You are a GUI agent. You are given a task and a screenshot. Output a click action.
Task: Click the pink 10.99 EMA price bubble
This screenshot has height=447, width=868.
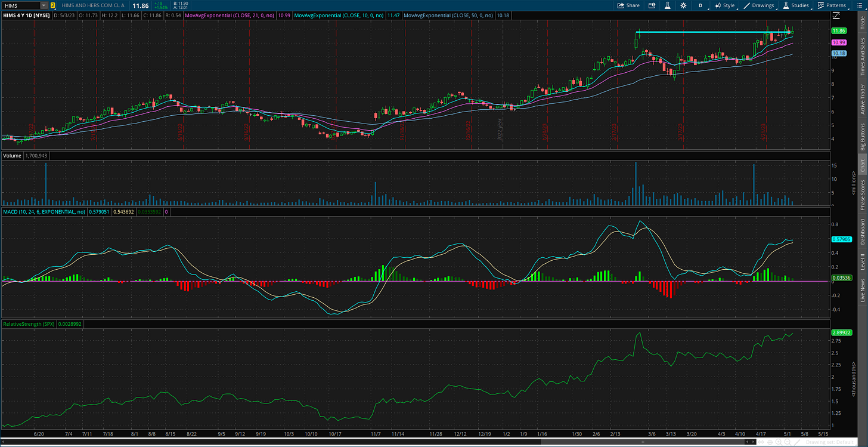click(x=839, y=42)
